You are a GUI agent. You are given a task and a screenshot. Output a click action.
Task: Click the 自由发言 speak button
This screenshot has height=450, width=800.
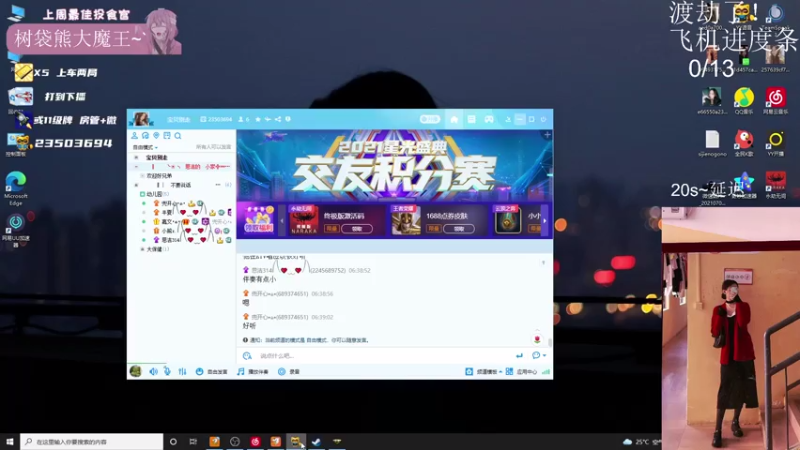point(212,371)
